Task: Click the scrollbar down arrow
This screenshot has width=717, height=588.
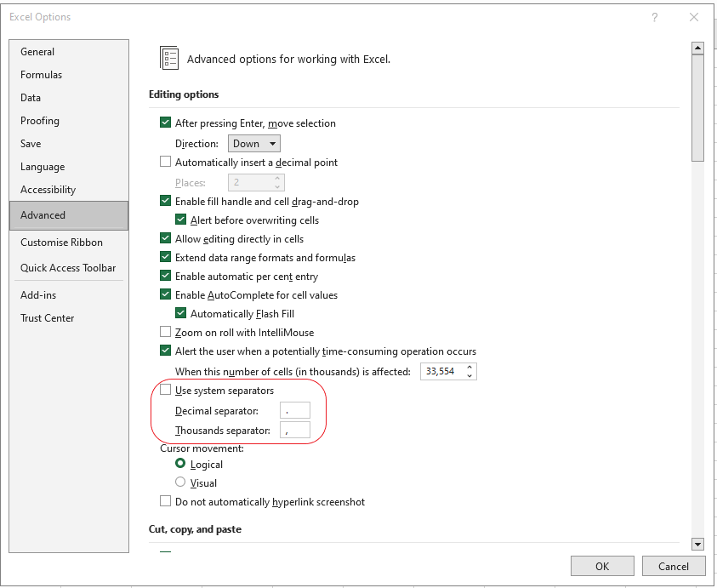Action: click(x=697, y=544)
